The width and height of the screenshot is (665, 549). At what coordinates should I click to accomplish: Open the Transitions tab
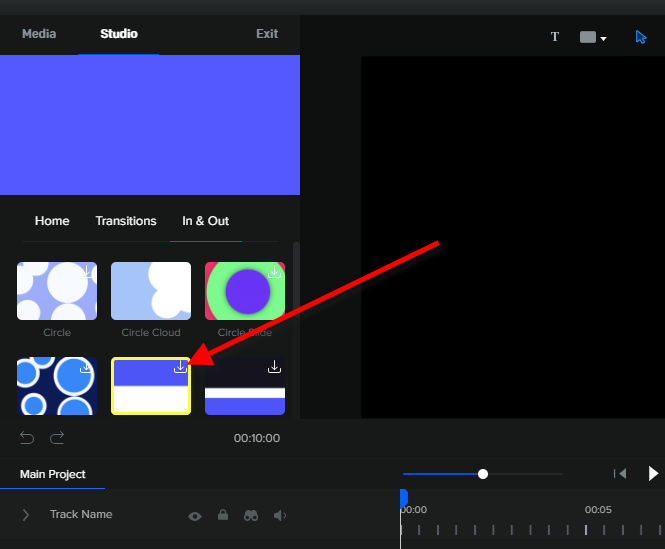[x=126, y=221]
